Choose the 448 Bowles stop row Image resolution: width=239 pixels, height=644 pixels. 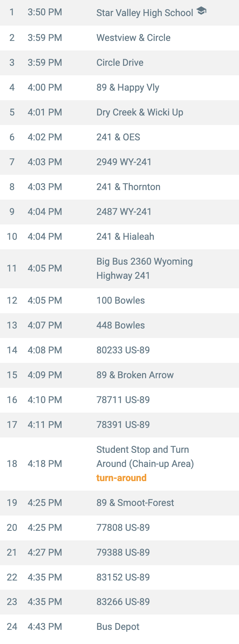pyautogui.click(x=119, y=325)
